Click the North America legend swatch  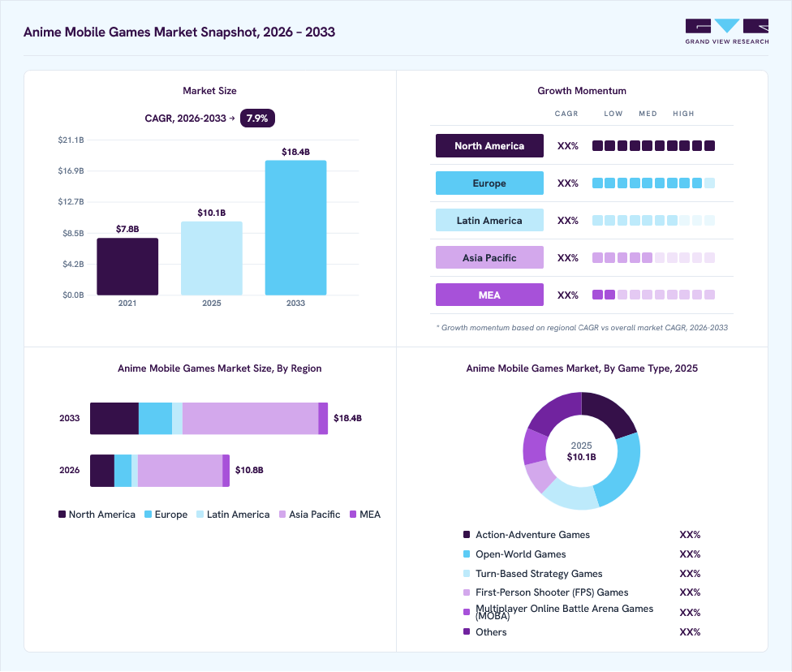tap(62, 515)
